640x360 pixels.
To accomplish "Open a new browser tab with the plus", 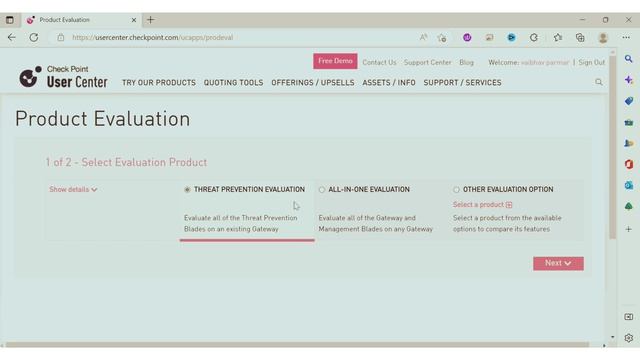I will pos(151,20).
